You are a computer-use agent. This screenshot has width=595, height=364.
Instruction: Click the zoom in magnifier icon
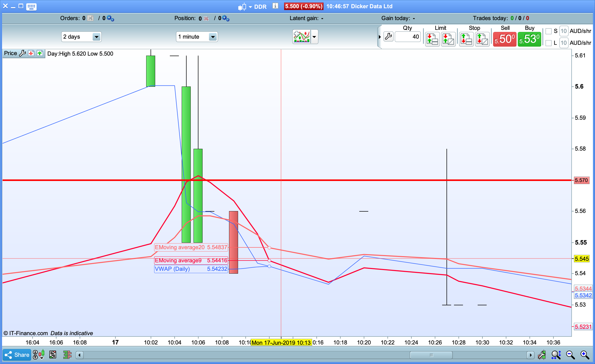585,355
